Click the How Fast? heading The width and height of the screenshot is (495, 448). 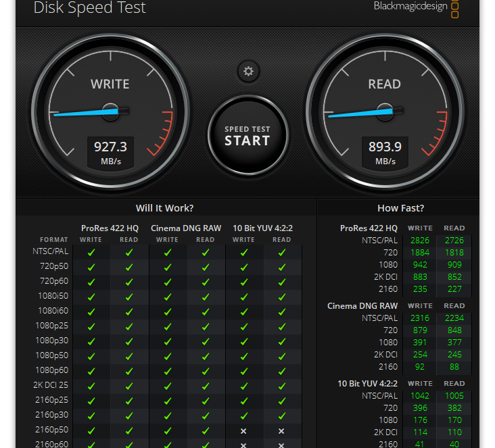[x=400, y=208]
